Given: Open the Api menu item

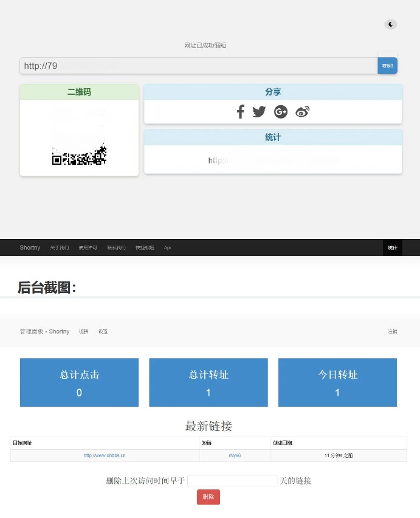Looking at the screenshot, I should coord(167,247).
